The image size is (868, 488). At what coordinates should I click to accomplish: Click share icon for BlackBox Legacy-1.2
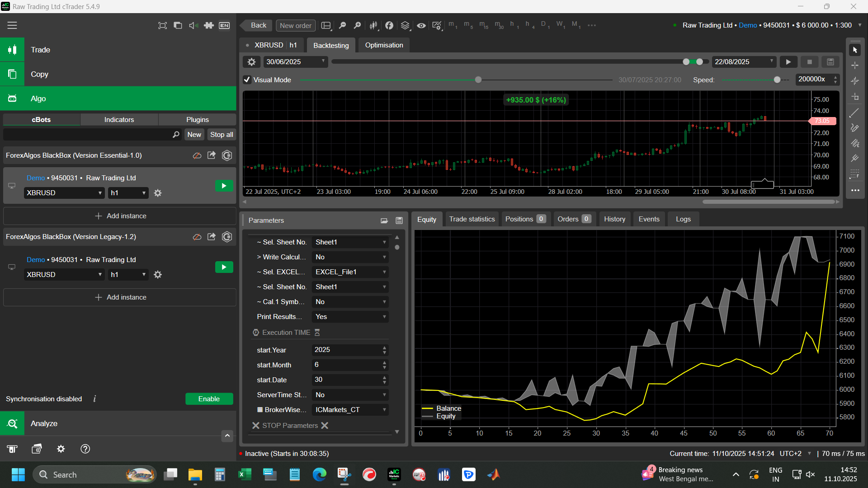point(212,237)
